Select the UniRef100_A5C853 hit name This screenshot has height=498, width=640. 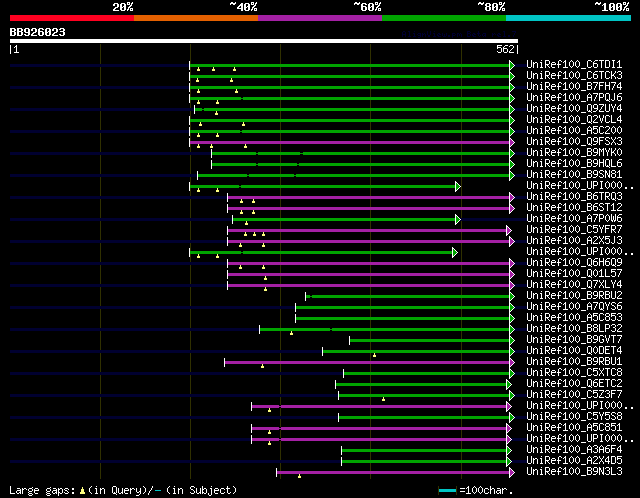574,317
